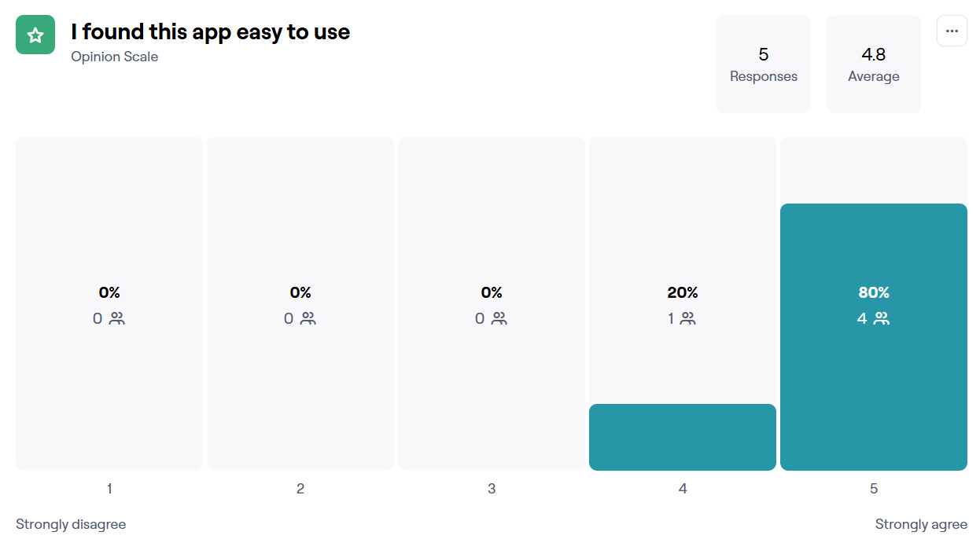This screenshot has height=543, width=980.
Task: Click the Strongly disagree scale label
Action: [71, 524]
